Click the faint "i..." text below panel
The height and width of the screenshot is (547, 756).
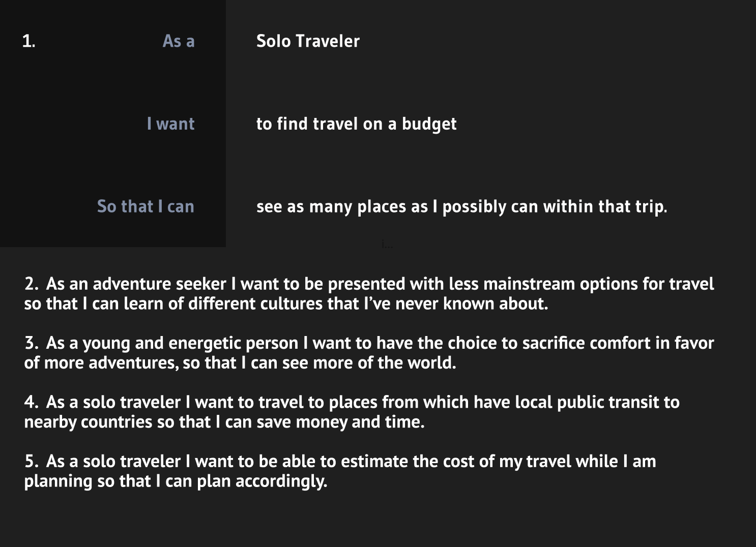point(387,245)
